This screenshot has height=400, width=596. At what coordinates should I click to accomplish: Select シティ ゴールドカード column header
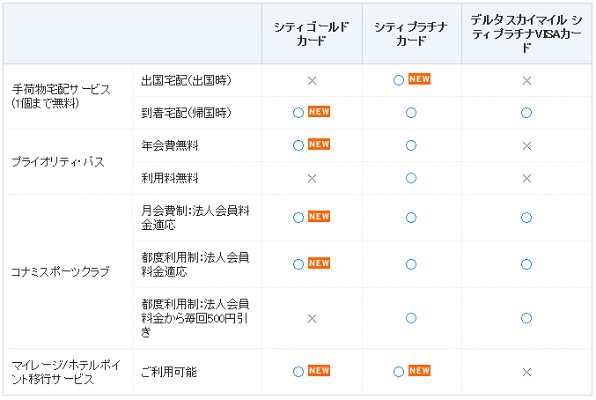click(x=312, y=34)
